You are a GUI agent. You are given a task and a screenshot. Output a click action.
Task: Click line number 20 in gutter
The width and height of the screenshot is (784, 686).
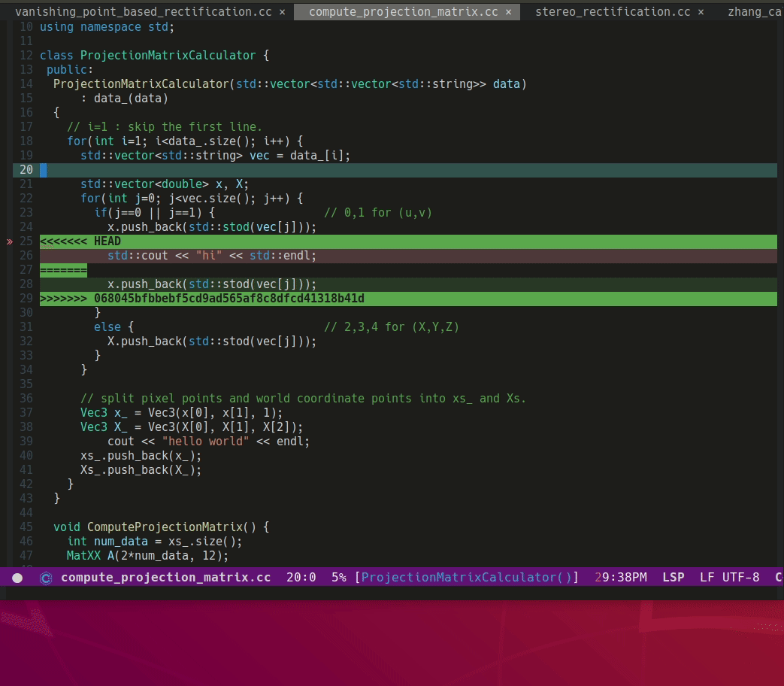[x=26, y=170]
